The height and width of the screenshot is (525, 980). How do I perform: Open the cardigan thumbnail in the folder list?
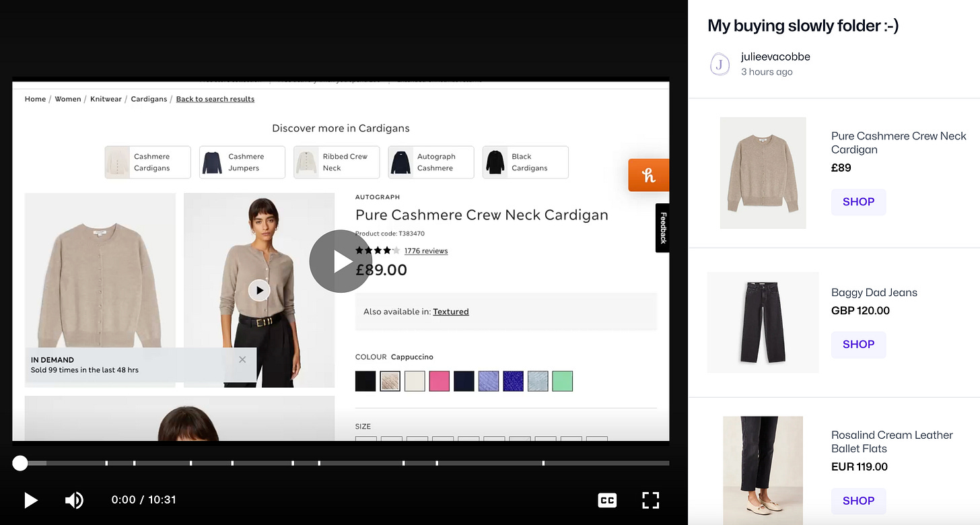click(763, 173)
